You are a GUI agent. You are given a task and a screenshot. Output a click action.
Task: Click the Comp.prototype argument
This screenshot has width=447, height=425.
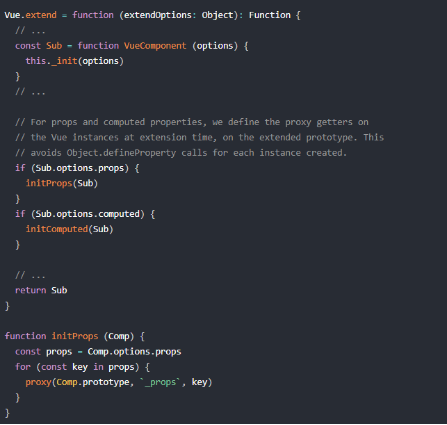(93, 382)
